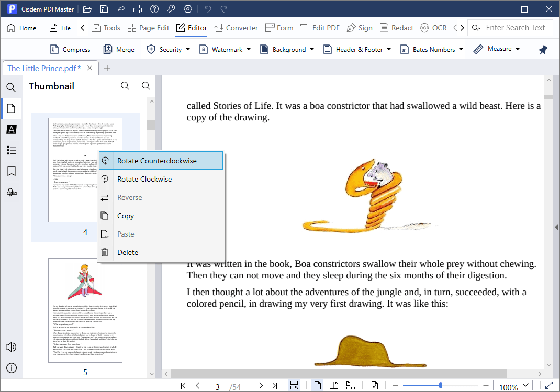Viewport: 560px width, 392px height.
Task: Click the Save disk icon
Action: pyautogui.click(x=104, y=9)
